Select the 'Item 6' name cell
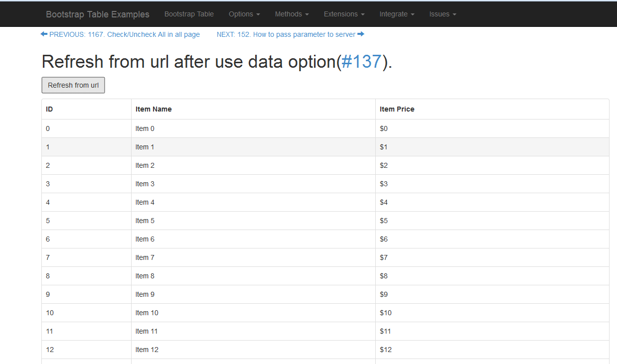This screenshot has height=364, width=617. (254, 239)
